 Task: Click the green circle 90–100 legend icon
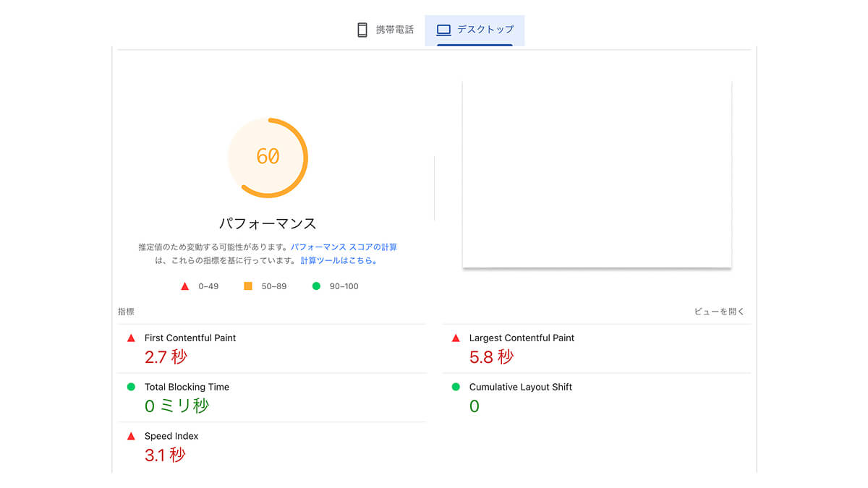tap(316, 286)
